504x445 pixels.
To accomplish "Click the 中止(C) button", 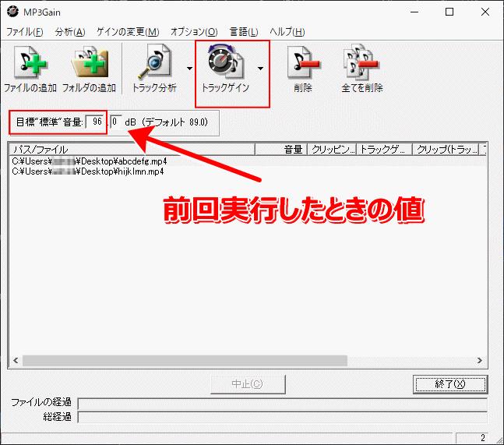I will [x=248, y=384].
